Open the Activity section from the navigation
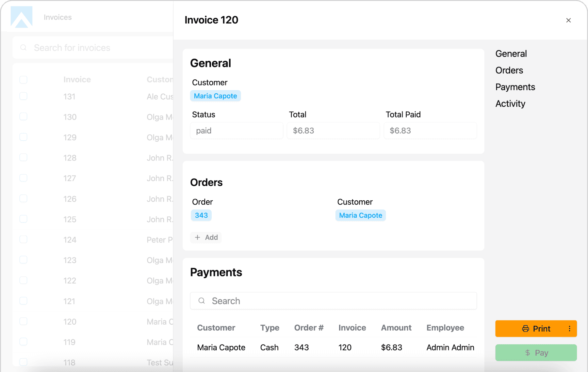 click(x=510, y=103)
